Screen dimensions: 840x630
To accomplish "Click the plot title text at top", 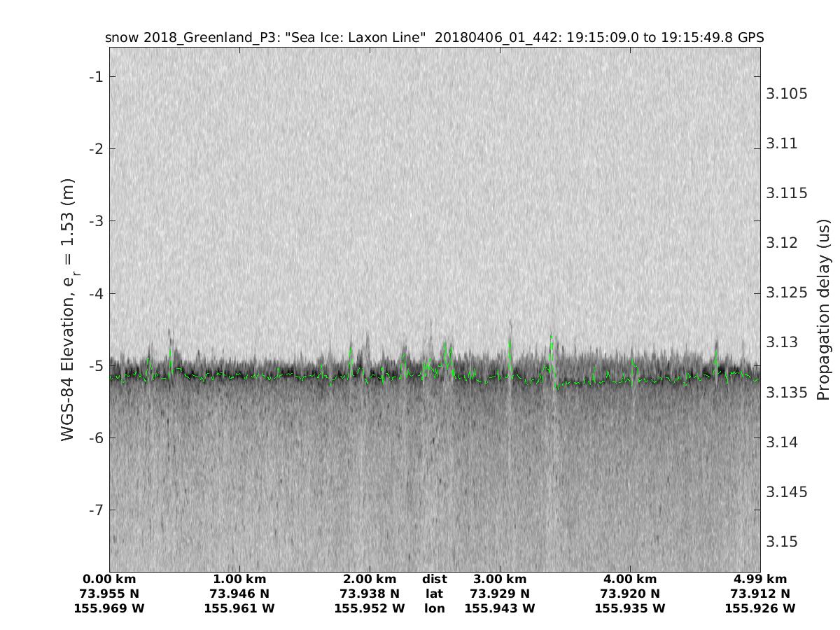I will tap(434, 37).
